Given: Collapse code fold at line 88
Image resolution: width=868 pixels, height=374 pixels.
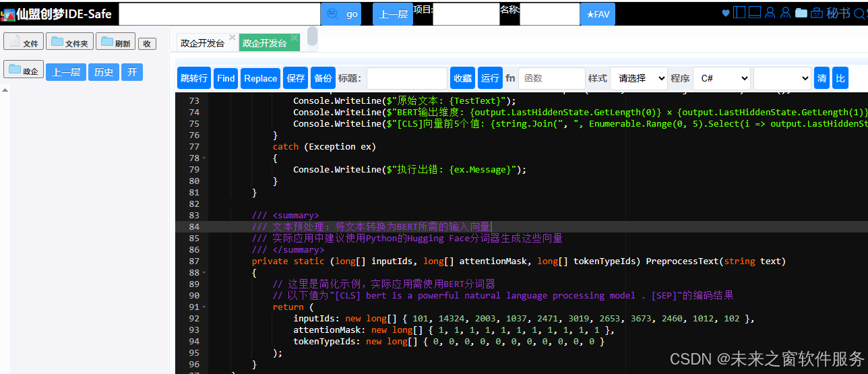Looking at the screenshot, I should coord(204,273).
